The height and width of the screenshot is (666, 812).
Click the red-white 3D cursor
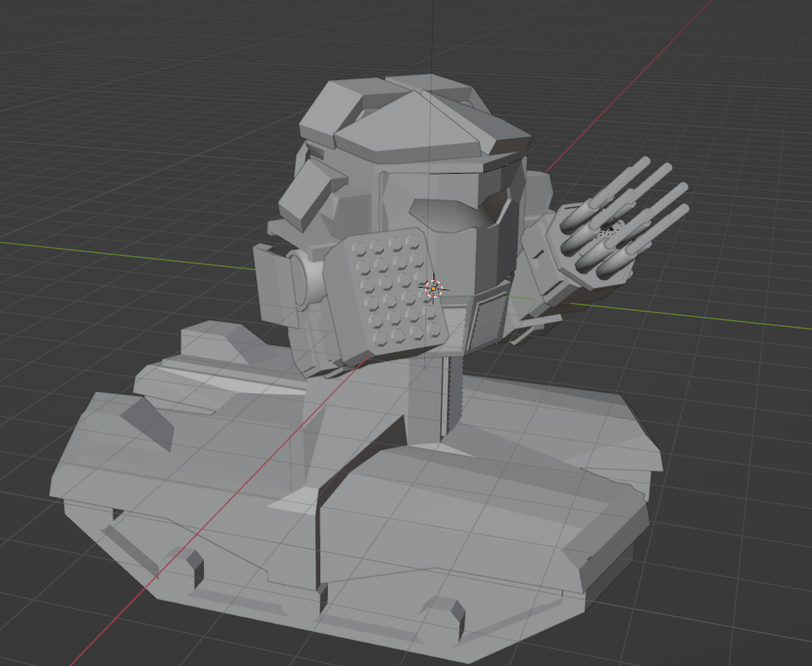click(x=433, y=289)
